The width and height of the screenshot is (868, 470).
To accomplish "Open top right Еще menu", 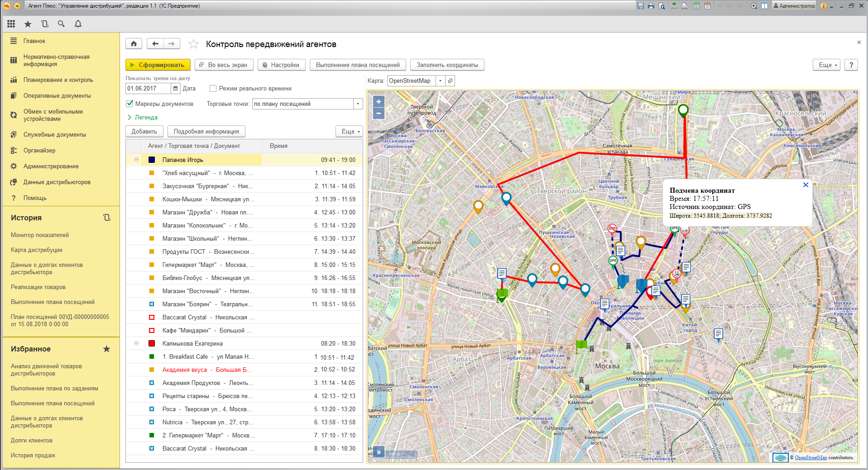I will pos(827,65).
